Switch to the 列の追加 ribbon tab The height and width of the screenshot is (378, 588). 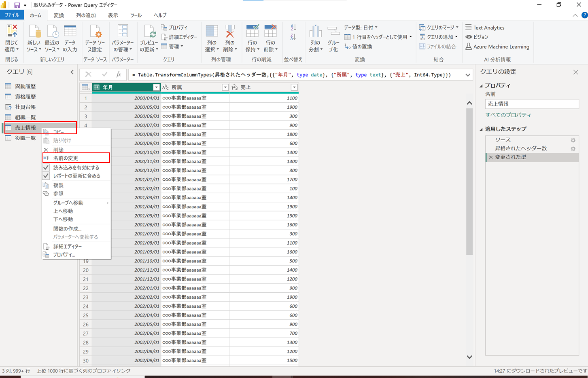(x=86, y=15)
